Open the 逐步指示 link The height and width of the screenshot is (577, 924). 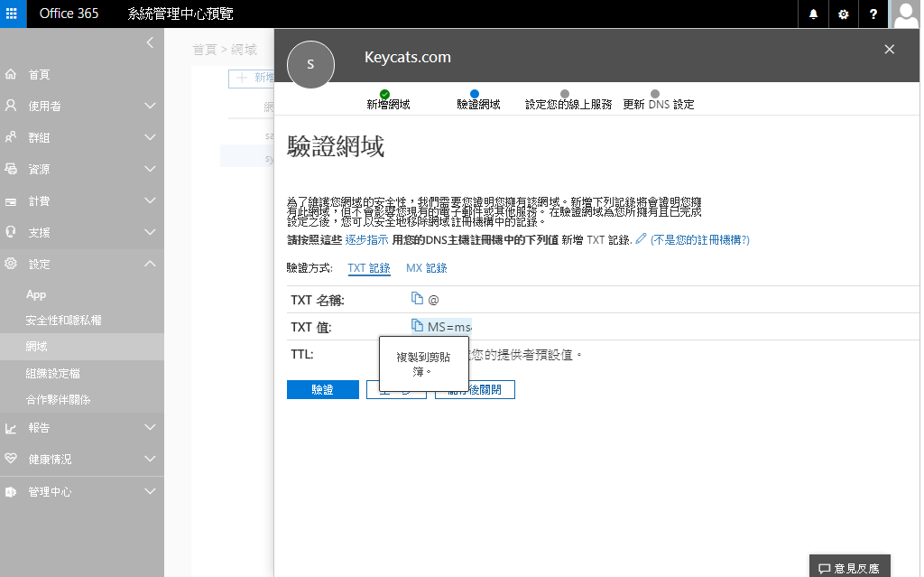(x=366, y=240)
